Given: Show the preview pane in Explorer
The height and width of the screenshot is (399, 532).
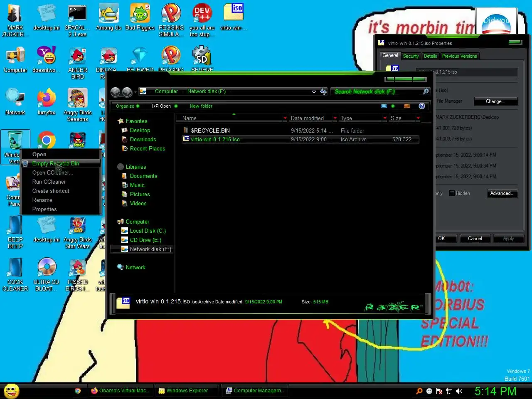Looking at the screenshot, I should 407,106.
